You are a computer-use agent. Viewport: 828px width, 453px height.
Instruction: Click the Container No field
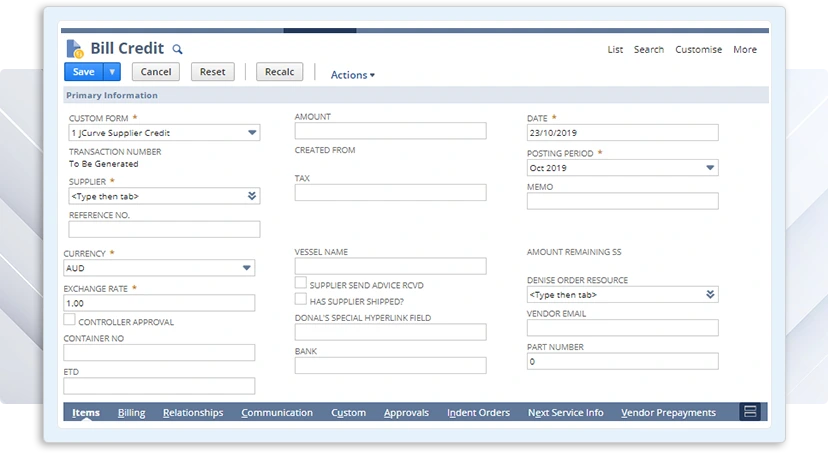[159, 352]
